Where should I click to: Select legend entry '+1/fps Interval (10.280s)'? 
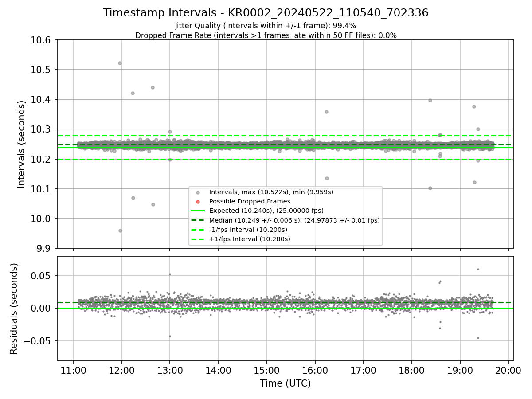(250, 239)
